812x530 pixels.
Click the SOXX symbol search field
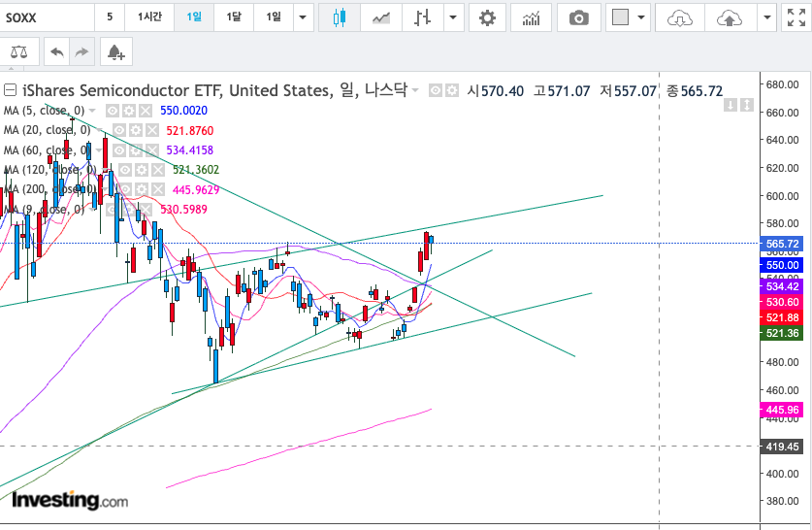pos(48,18)
